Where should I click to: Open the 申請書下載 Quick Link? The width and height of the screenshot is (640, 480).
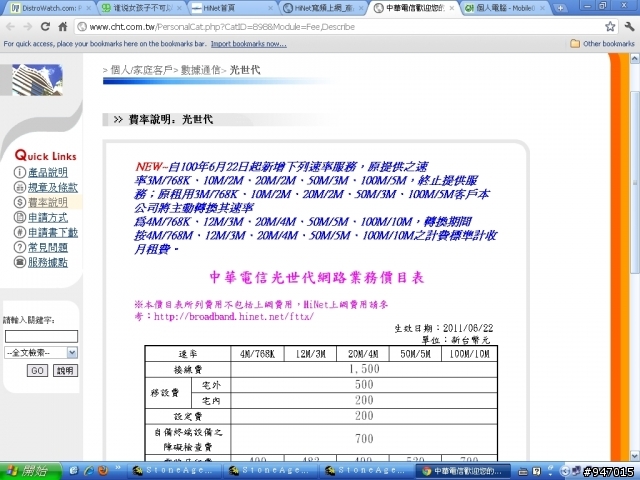click(53, 232)
